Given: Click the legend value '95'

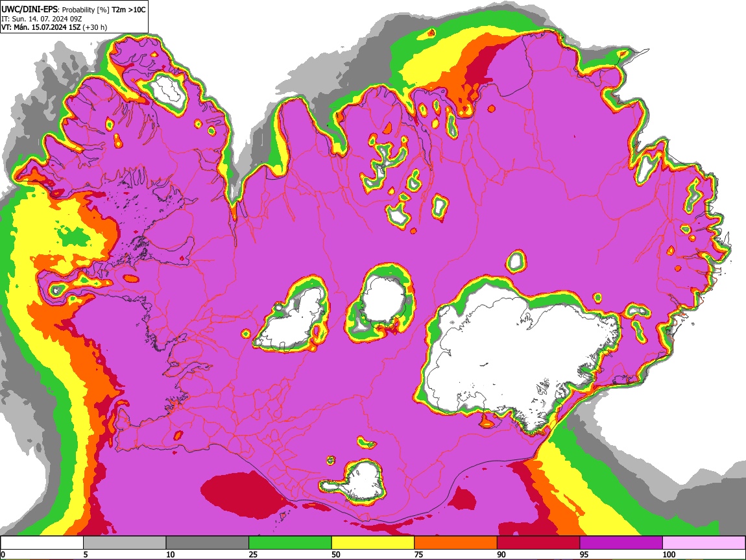Looking at the screenshot, I should 584,554.
